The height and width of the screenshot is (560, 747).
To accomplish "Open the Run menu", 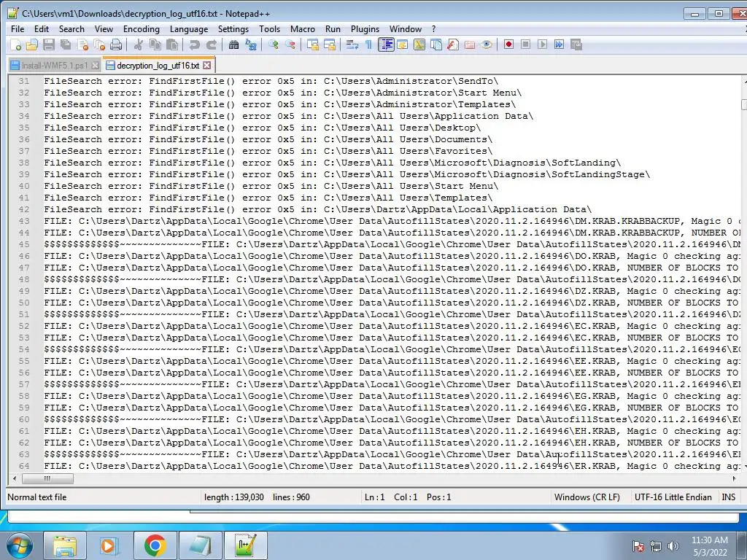I will tap(333, 29).
